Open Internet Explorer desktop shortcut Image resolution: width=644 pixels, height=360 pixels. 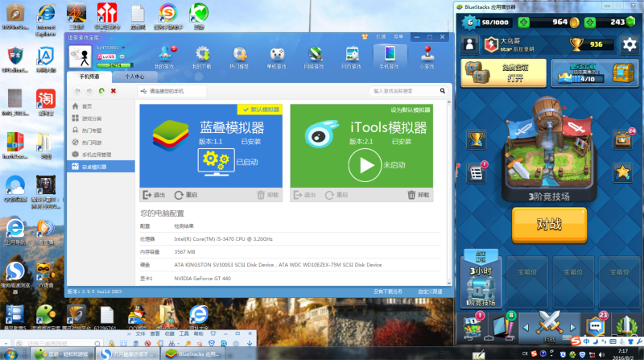click(x=46, y=19)
